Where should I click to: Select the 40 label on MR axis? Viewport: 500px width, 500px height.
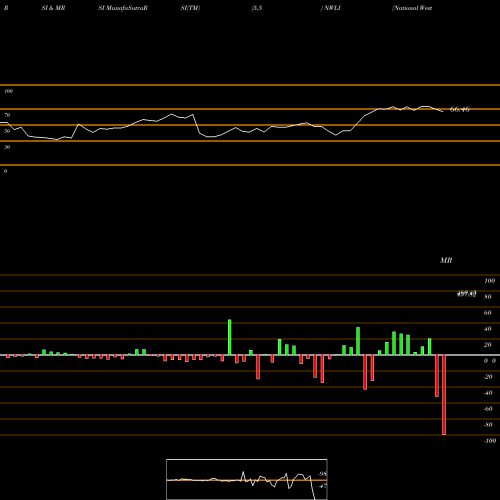488,329
